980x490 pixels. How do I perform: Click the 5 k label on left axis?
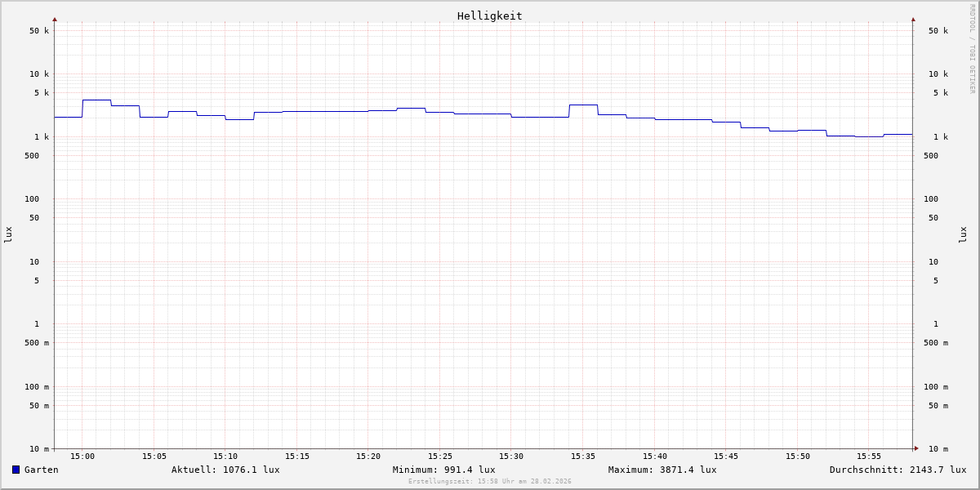[x=42, y=93]
